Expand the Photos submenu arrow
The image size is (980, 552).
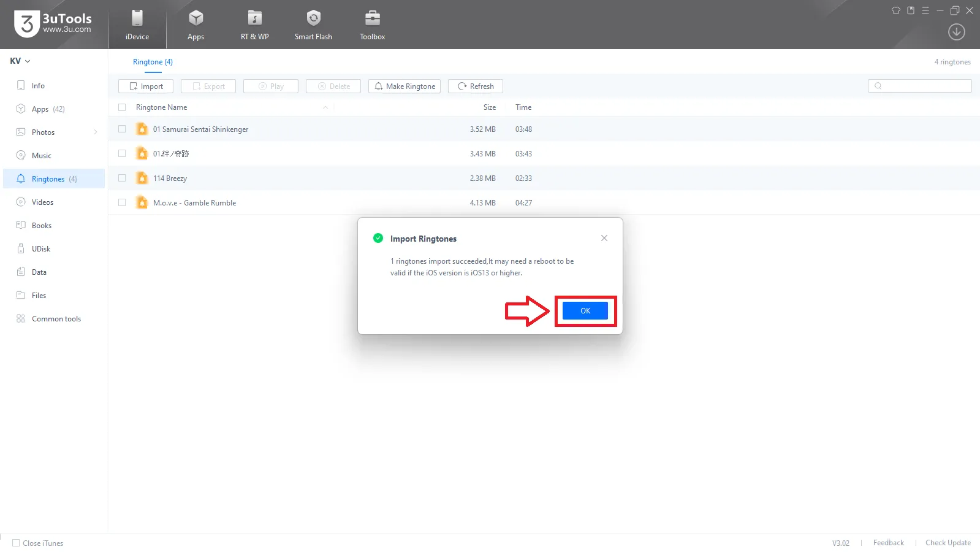tap(96, 132)
